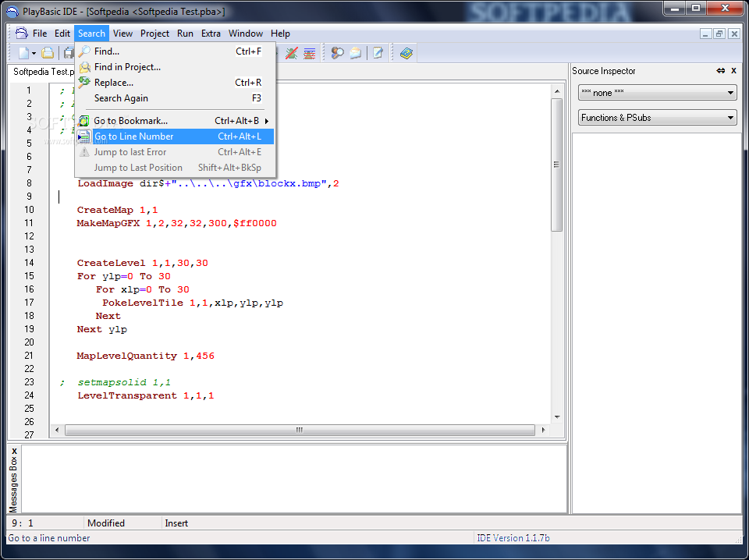
Task: Close the Messages Box panel
Action: click(14, 451)
